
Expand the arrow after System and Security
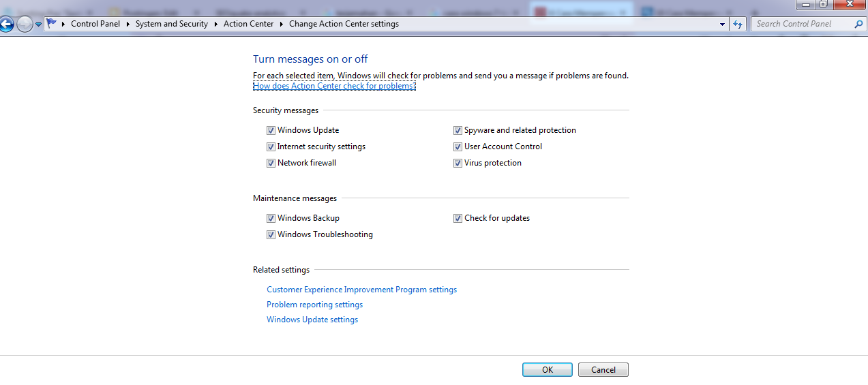click(x=215, y=24)
